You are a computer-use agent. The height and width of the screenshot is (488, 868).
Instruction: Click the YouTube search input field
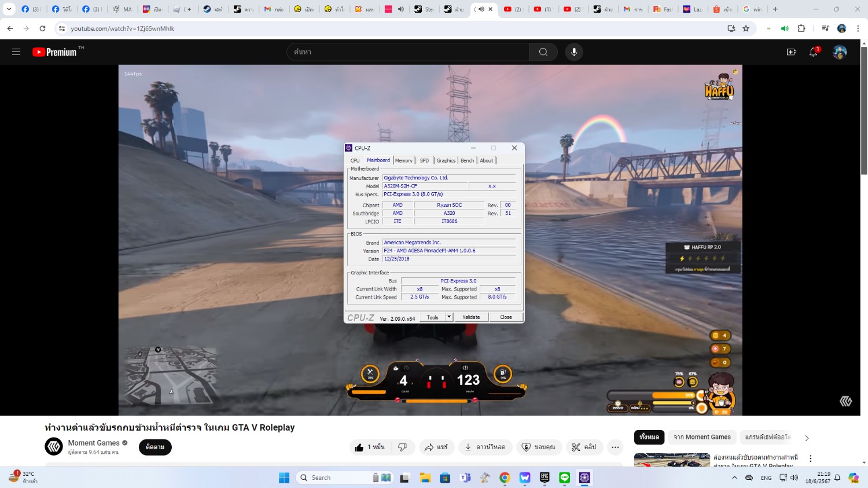408,52
